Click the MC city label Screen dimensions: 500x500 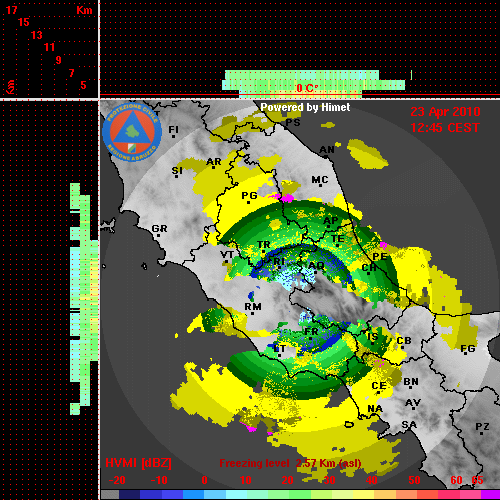coord(320,180)
